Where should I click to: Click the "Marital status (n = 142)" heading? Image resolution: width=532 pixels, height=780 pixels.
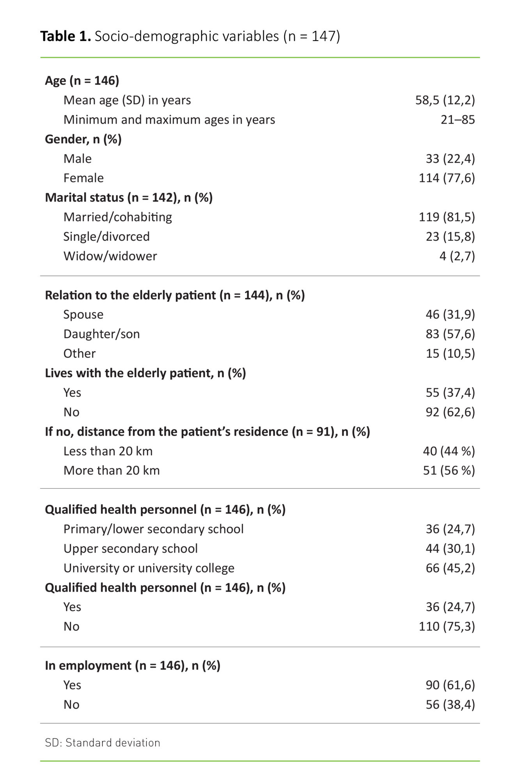pyautogui.click(x=129, y=198)
